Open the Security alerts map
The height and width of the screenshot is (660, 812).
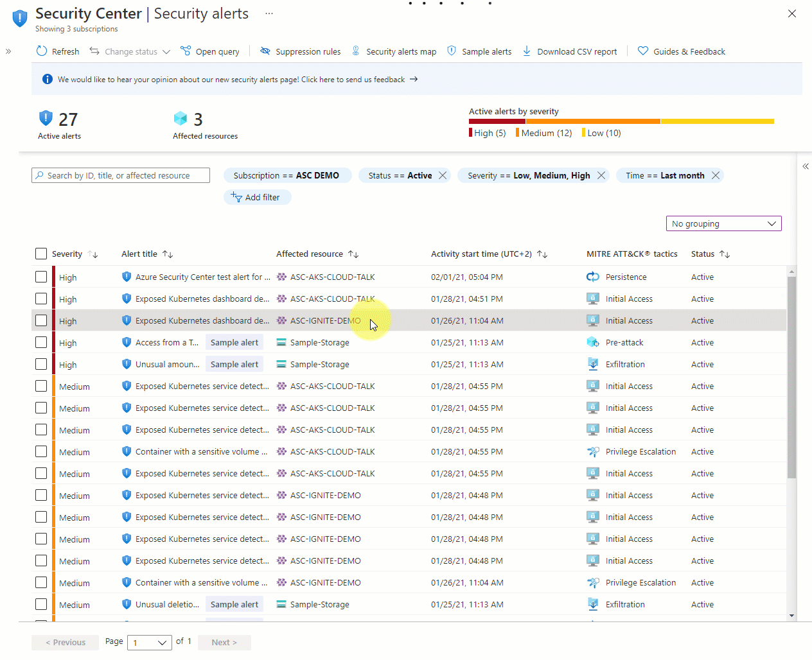(x=356, y=51)
